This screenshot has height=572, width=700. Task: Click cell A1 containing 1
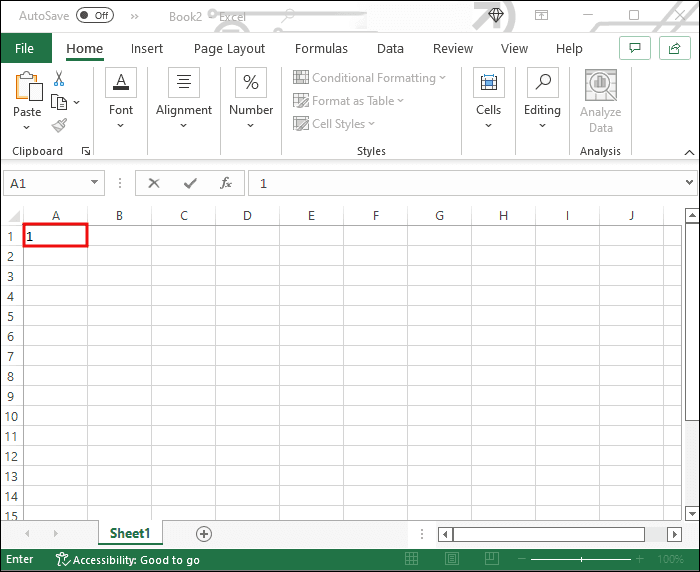(x=55, y=235)
